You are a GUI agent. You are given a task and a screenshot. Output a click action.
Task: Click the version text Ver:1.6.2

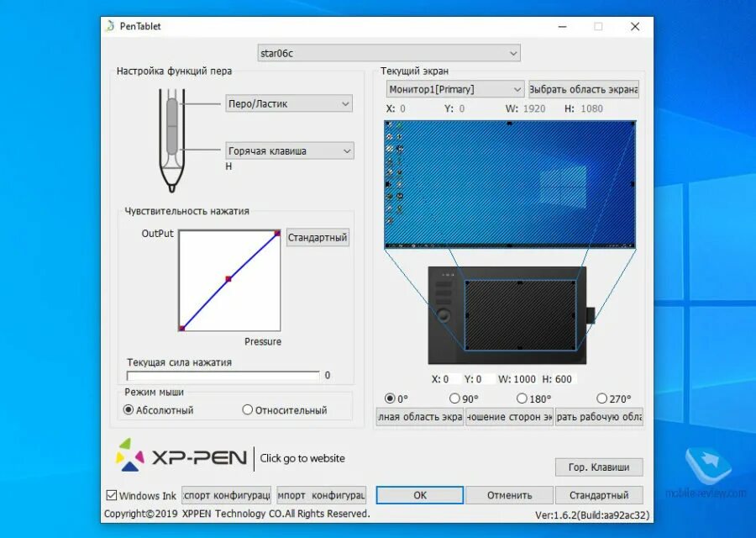coord(592,515)
